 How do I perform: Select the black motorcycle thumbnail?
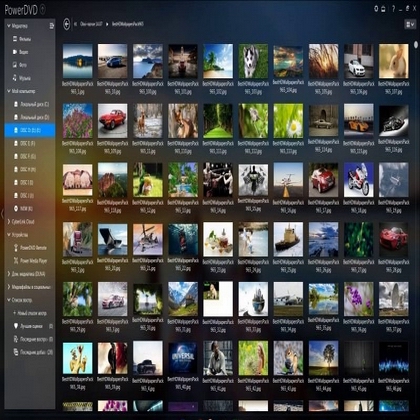394,120
